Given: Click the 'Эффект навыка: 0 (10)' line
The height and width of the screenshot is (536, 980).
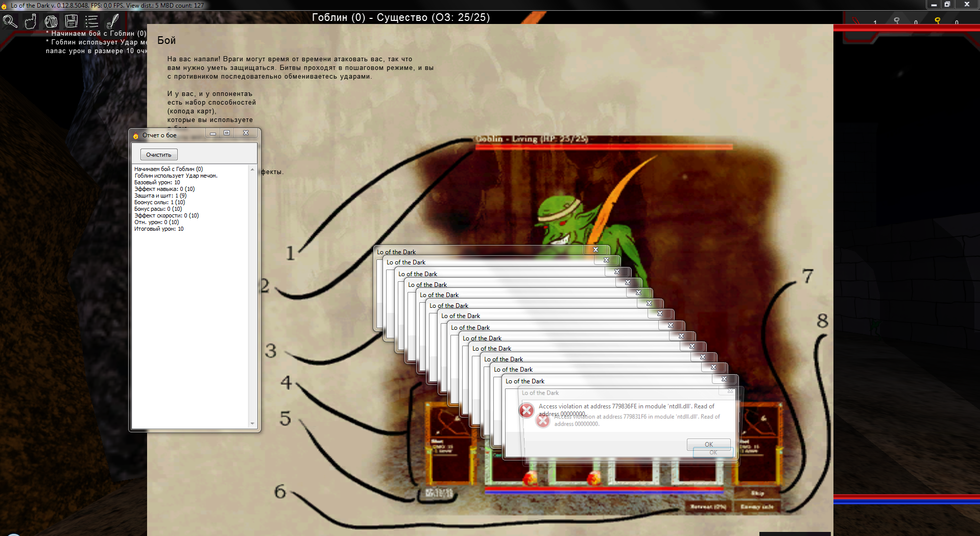Looking at the screenshot, I should [x=164, y=189].
